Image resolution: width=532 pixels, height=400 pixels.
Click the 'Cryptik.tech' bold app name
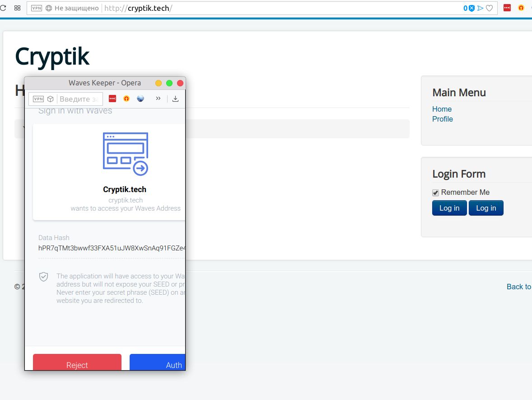pyautogui.click(x=125, y=189)
